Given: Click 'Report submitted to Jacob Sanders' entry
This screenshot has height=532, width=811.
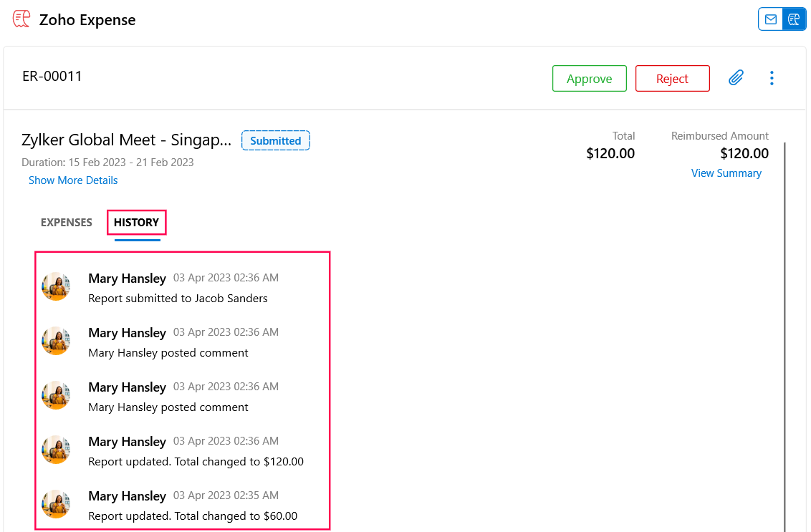Looking at the screenshot, I should point(178,299).
